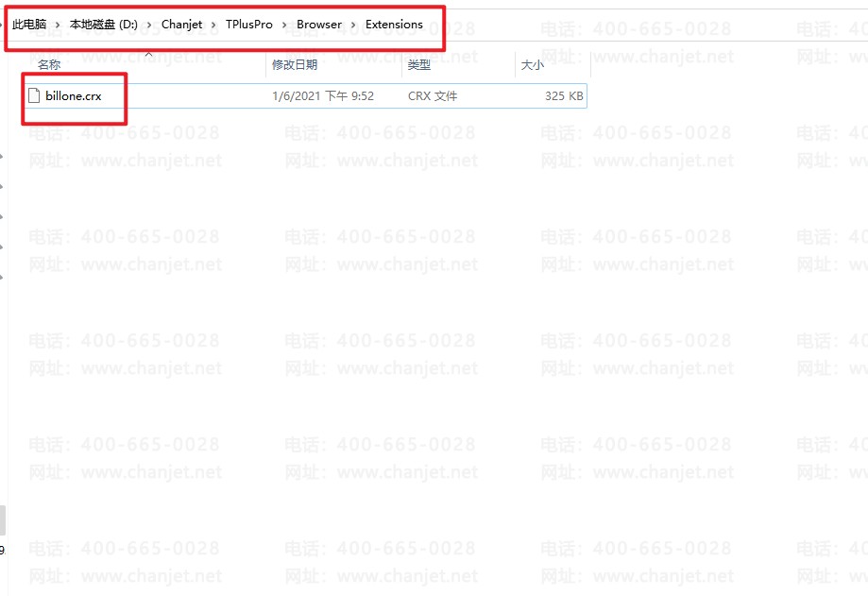This screenshot has width=868, height=596.
Task: Click the 325 KB size cell
Action: tap(564, 96)
